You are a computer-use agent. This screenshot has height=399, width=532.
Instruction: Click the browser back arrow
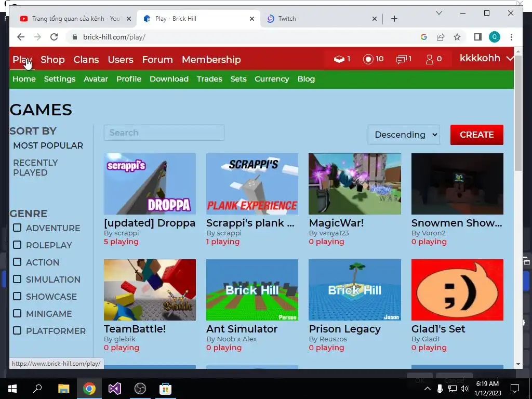(x=21, y=37)
